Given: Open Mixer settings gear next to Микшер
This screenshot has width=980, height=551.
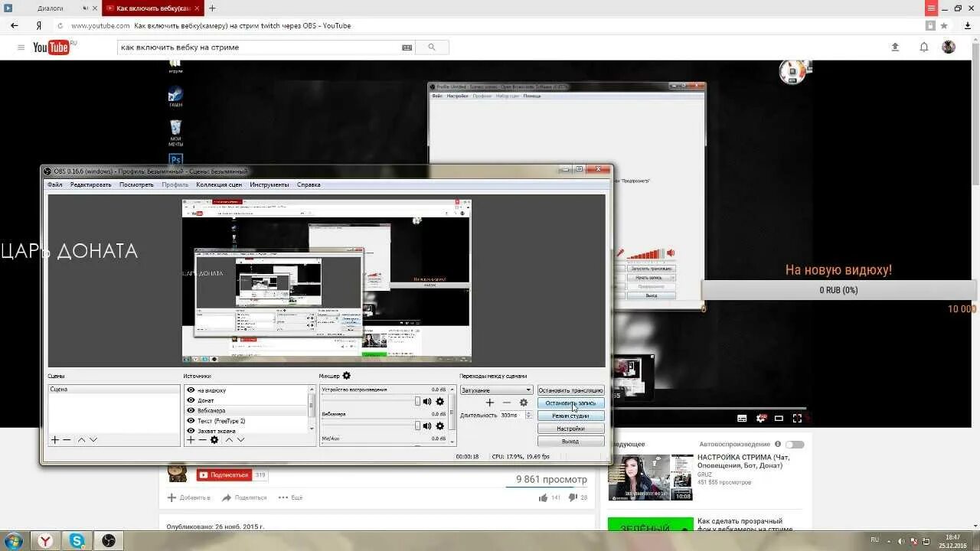Looking at the screenshot, I should coord(347,376).
